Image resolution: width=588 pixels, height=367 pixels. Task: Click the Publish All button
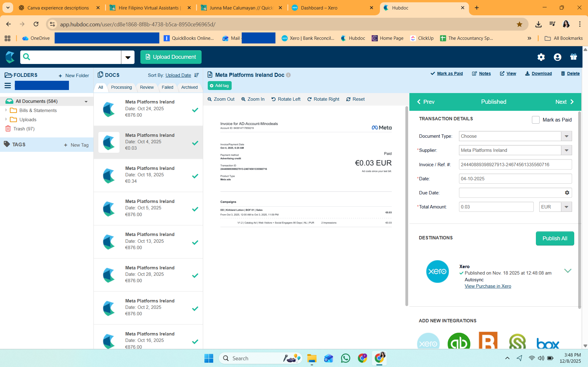click(555, 238)
